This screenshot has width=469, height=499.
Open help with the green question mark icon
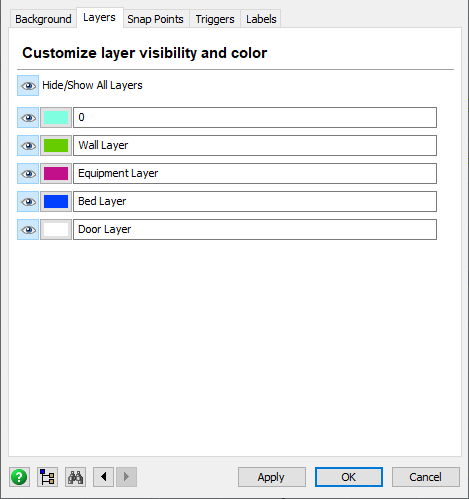point(19,477)
